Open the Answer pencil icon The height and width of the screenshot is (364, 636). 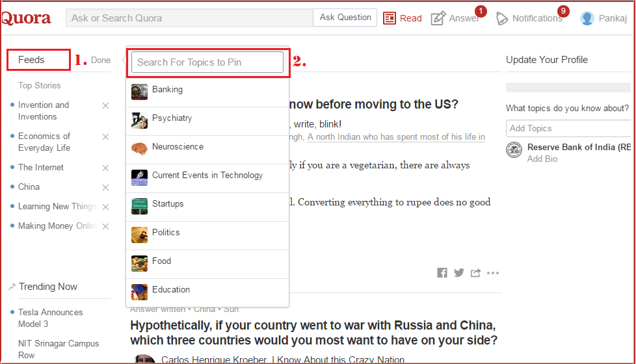coord(438,18)
